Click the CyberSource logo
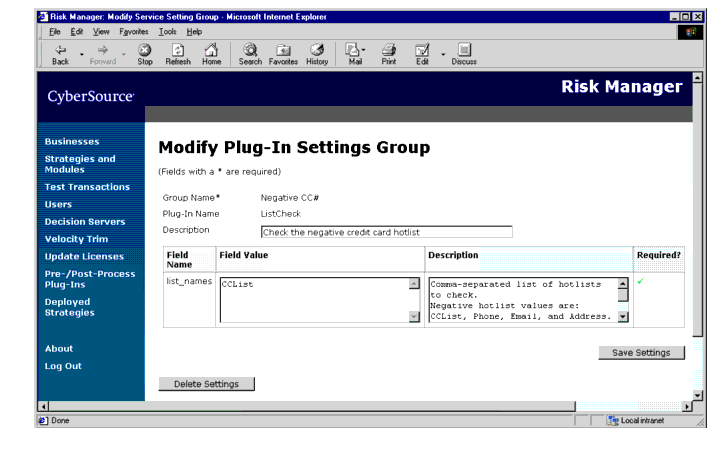 coord(90,96)
